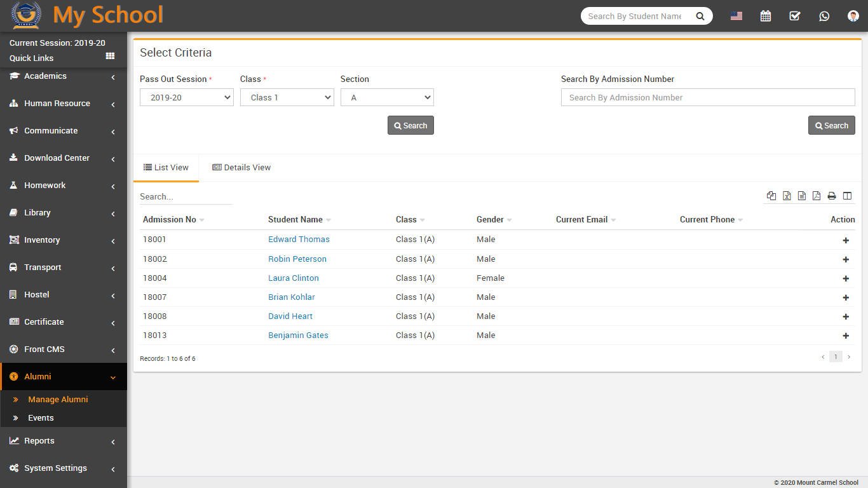868x488 pixels.
Task: Click Search button under Admission Number
Action: (831, 125)
